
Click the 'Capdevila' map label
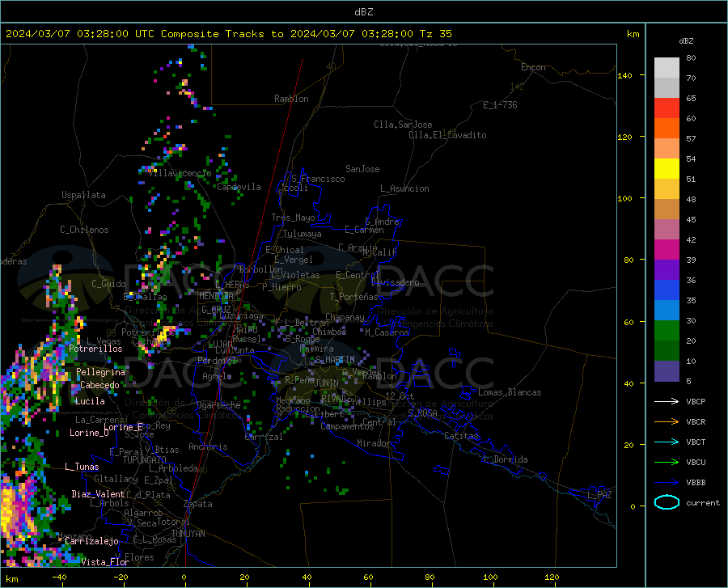[239, 187]
